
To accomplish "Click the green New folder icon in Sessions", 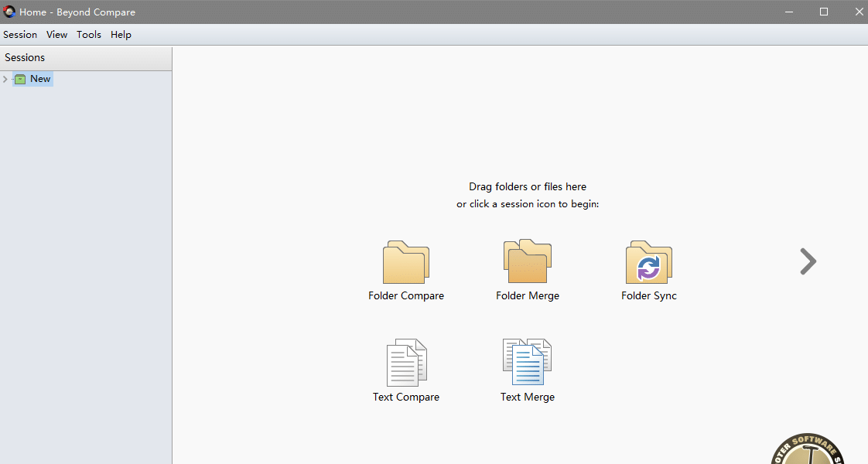I will click(20, 79).
